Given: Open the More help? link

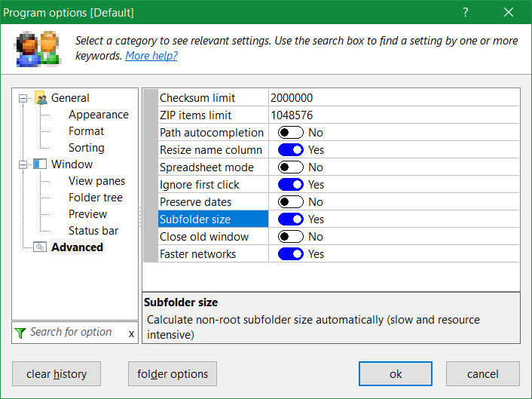Looking at the screenshot, I should click(x=151, y=56).
